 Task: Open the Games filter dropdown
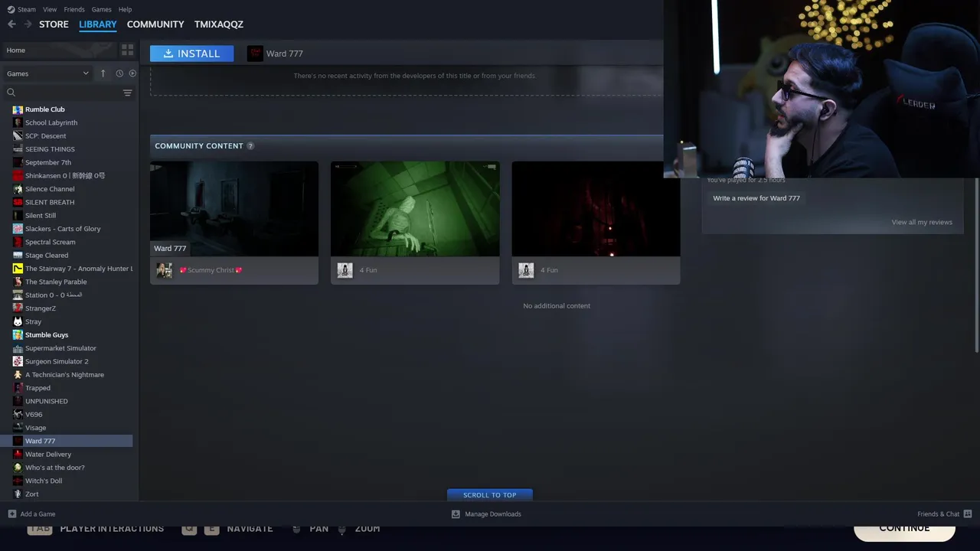(x=47, y=73)
